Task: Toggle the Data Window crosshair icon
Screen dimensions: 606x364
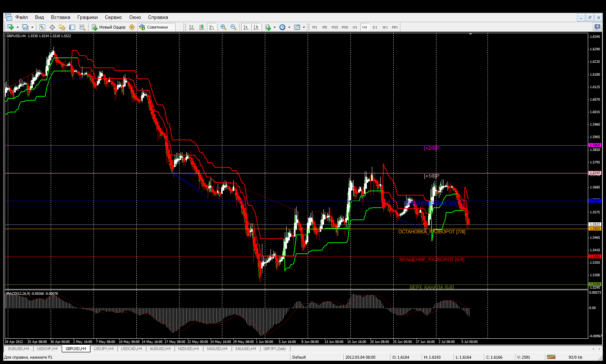Action: 52,27
